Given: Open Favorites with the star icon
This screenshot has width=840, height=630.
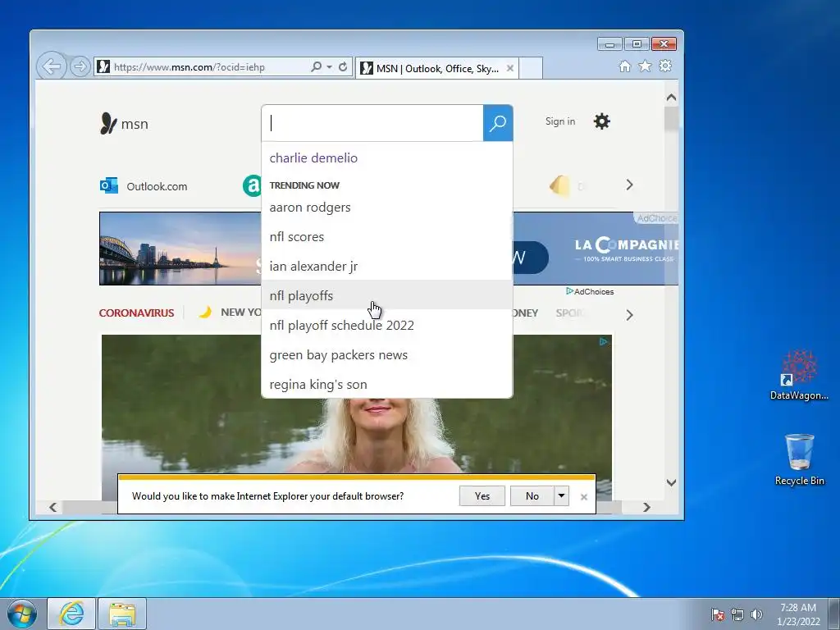Looking at the screenshot, I should point(645,66).
